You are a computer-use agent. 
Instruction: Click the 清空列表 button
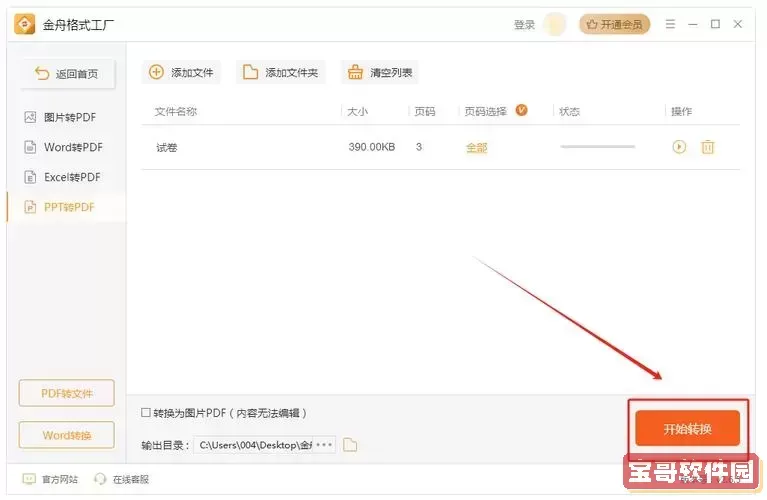click(380, 72)
